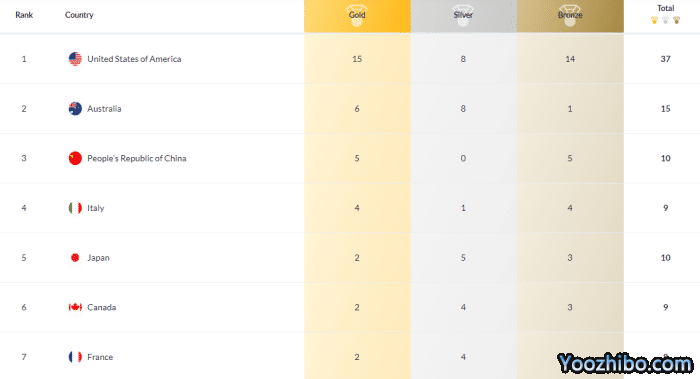Screen dimensions: 700x379
Task: Click the Australia flag icon
Action: tap(75, 108)
